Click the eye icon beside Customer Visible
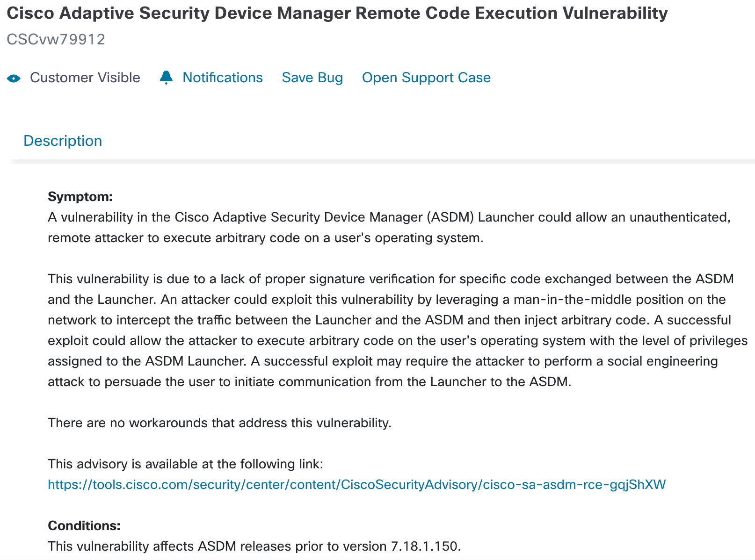This screenshot has height=560, width=755. point(14,78)
